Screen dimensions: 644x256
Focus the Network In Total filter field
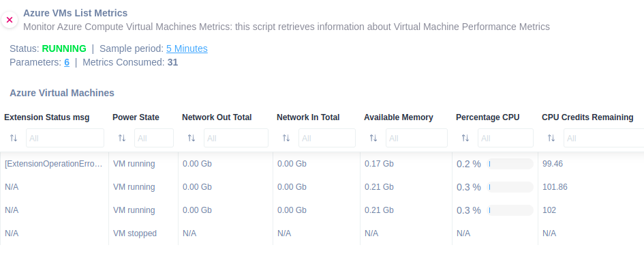[x=327, y=138]
